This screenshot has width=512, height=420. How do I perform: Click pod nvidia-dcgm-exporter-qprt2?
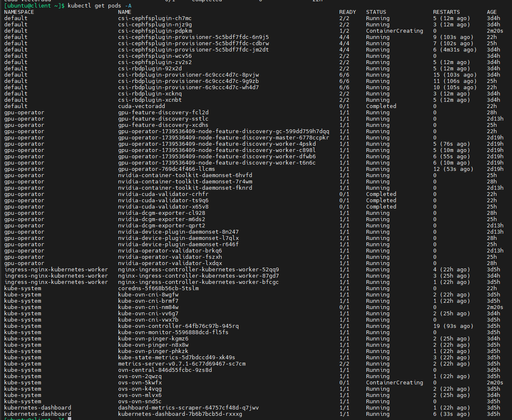point(162,226)
